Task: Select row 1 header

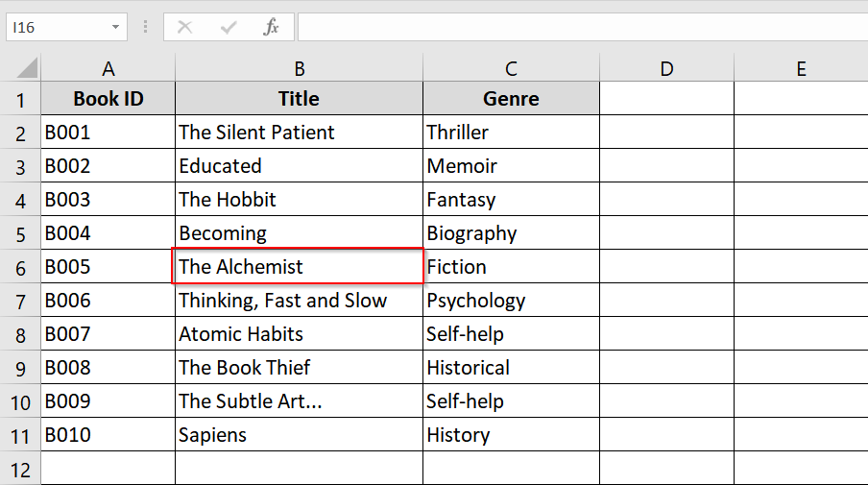Action: tap(20, 99)
